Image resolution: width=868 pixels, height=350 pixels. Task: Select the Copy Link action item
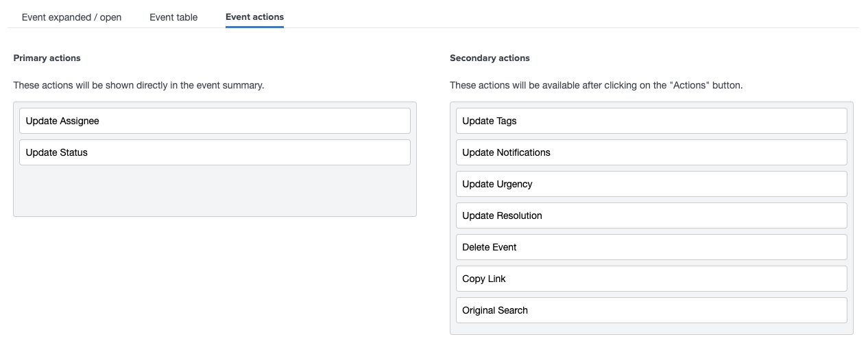[x=651, y=279]
